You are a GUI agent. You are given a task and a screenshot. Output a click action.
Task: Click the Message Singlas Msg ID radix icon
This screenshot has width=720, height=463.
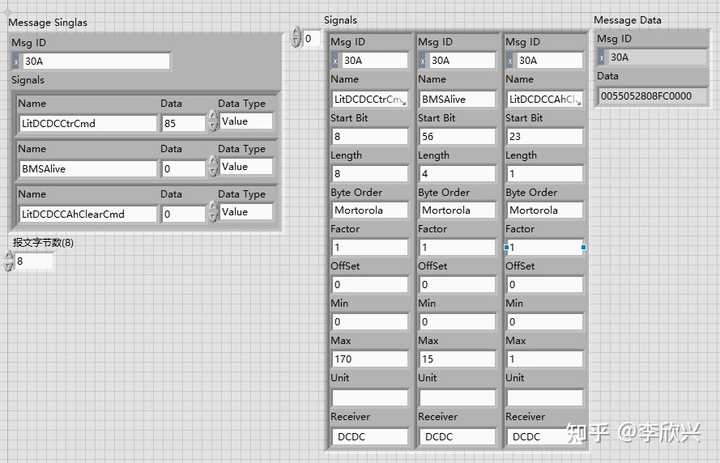16,61
